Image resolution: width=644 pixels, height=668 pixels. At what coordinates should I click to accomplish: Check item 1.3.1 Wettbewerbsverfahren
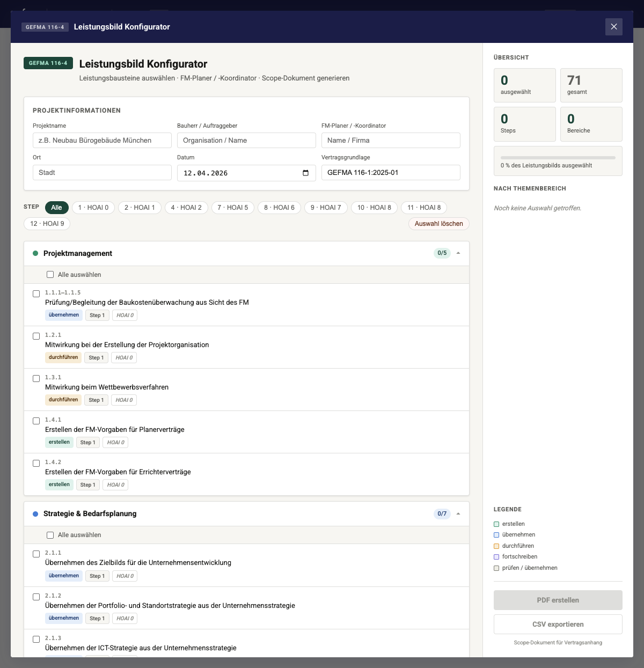tap(36, 379)
